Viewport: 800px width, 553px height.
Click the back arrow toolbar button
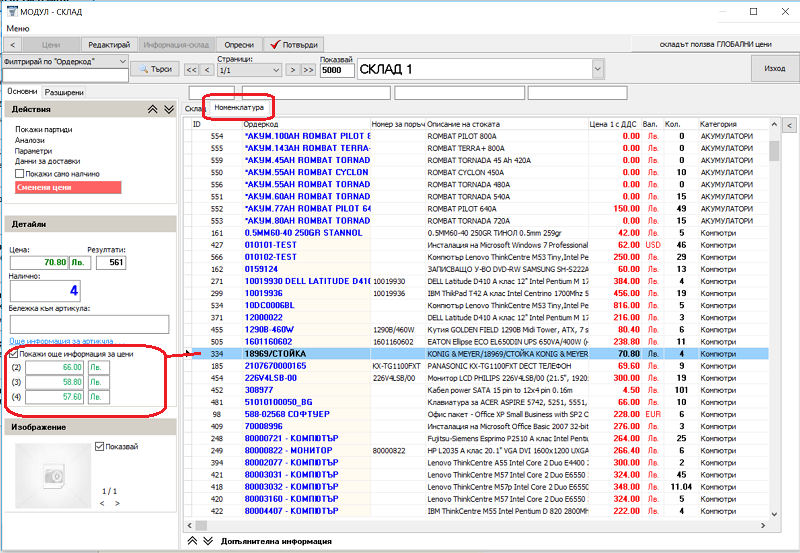point(13,45)
